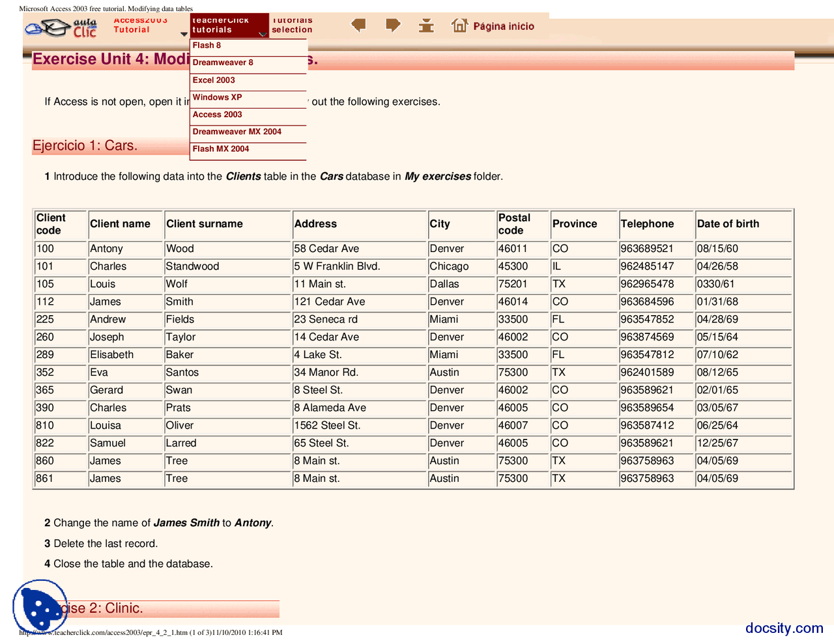The image size is (834, 644).
Task: Expand the Access2003 Tutorial dropdown arrow
Action: pyautogui.click(x=184, y=34)
